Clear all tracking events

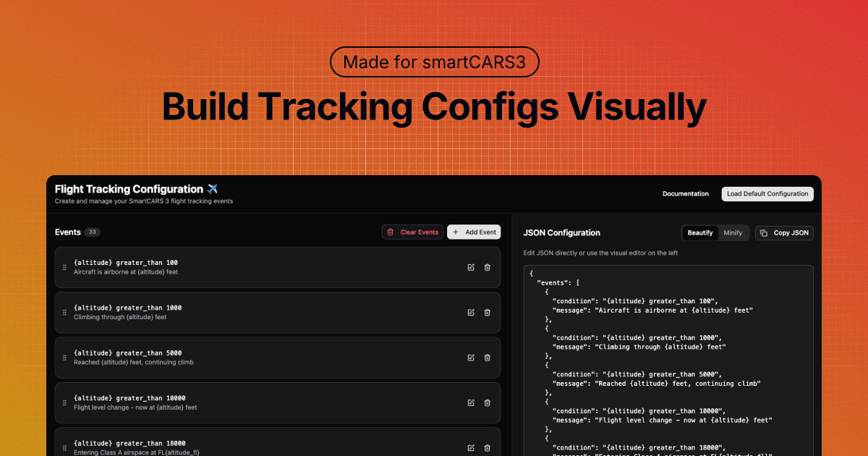coord(412,232)
